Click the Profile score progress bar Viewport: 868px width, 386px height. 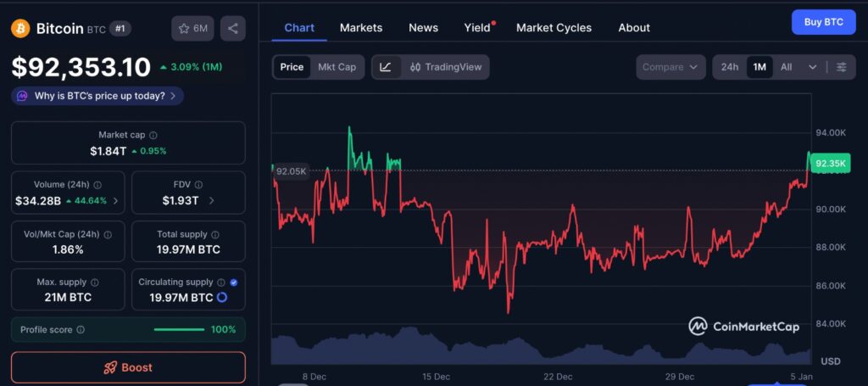[x=179, y=329]
